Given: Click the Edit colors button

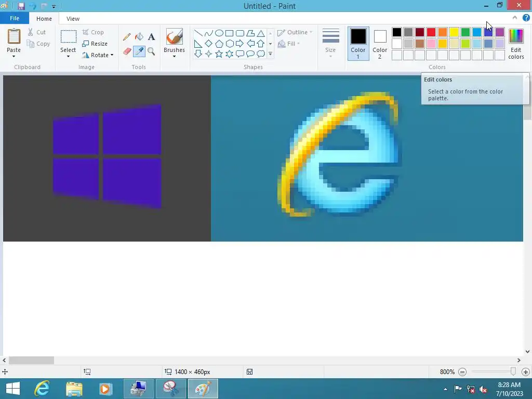Looking at the screenshot, I should 516,44.
